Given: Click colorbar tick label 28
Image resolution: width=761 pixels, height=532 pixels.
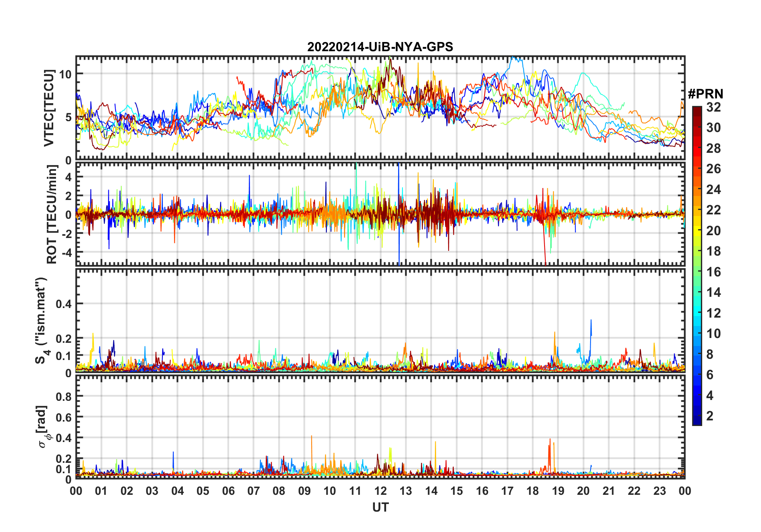Looking at the screenshot, I should click(713, 148).
